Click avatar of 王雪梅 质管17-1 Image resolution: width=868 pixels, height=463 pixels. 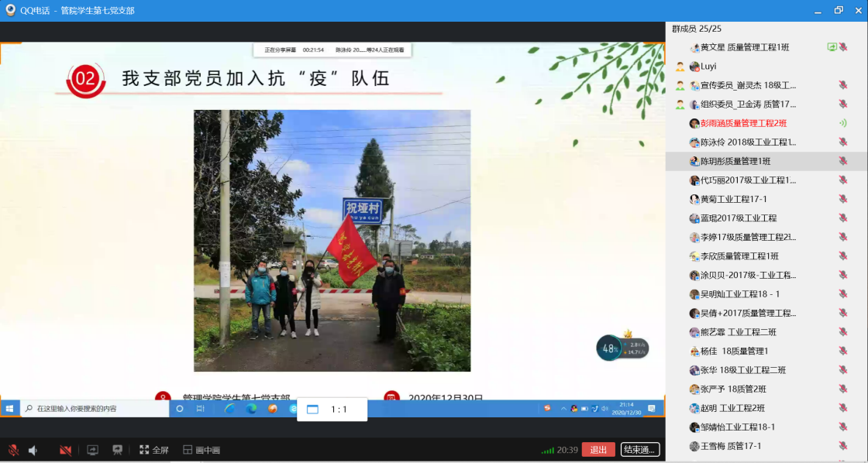click(694, 446)
